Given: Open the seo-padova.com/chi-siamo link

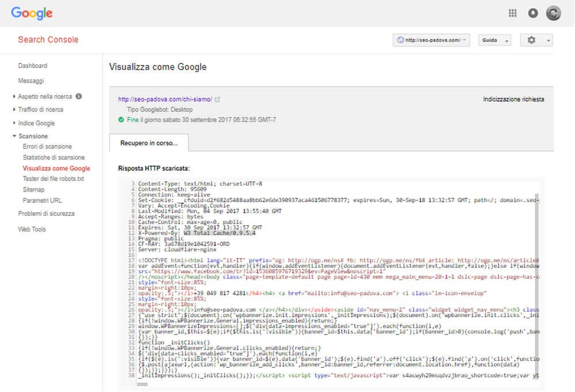Looking at the screenshot, I should click(x=165, y=99).
